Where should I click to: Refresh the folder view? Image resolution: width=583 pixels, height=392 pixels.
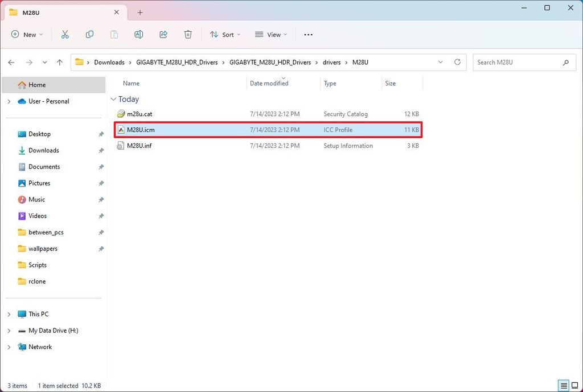[x=457, y=62]
